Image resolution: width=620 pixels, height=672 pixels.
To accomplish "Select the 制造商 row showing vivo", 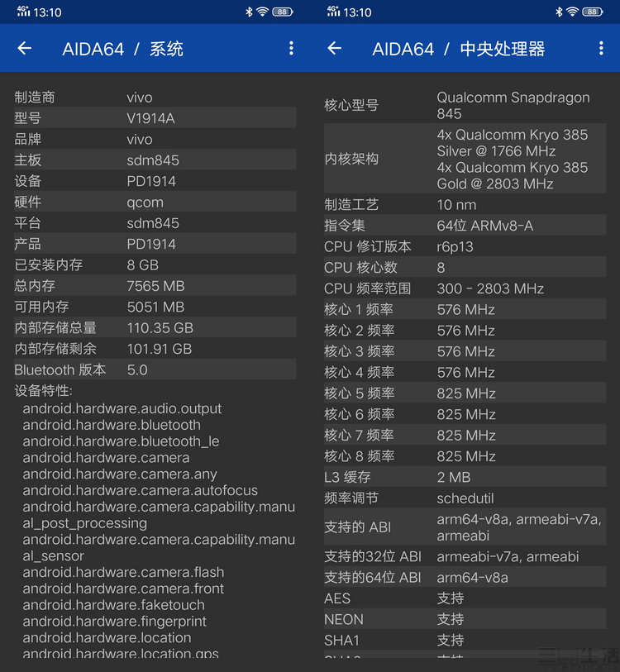I will (x=155, y=98).
